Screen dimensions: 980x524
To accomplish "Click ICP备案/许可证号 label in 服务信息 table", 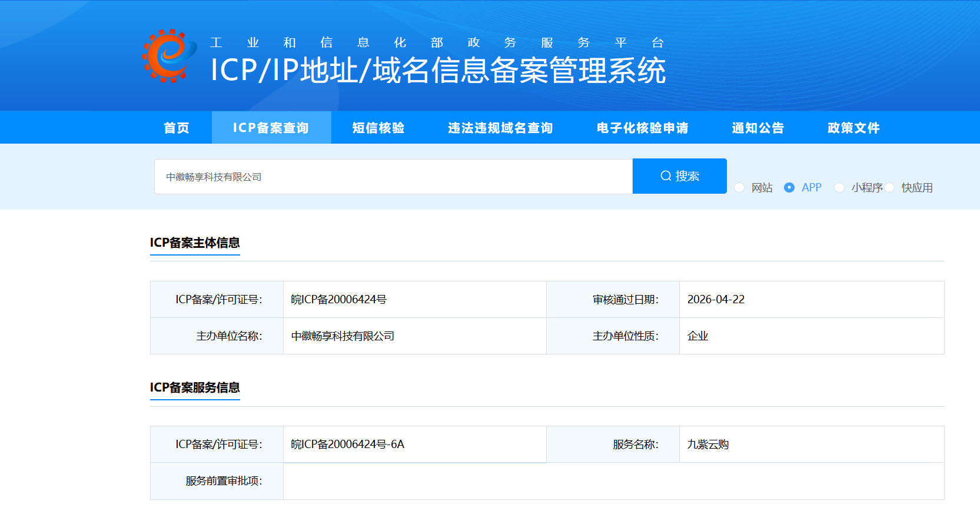I will click(219, 445).
